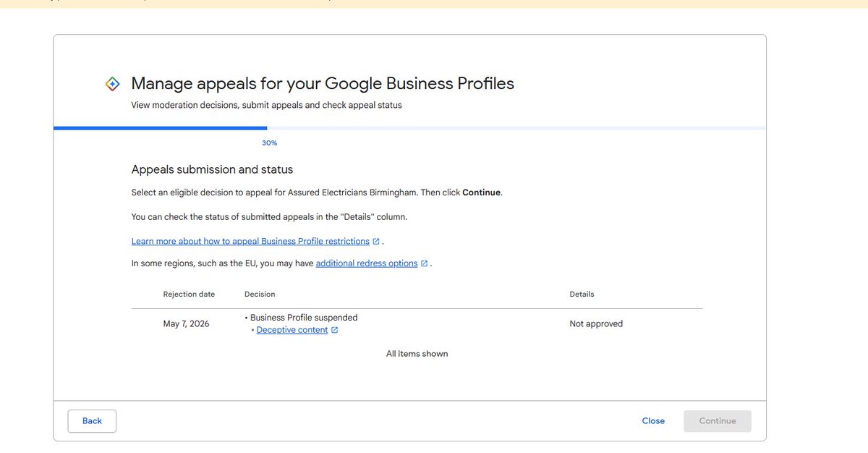Select the May 7, 2026 rejection date
Image resolution: width=868 pixels, height=453 pixels.
[x=186, y=324]
